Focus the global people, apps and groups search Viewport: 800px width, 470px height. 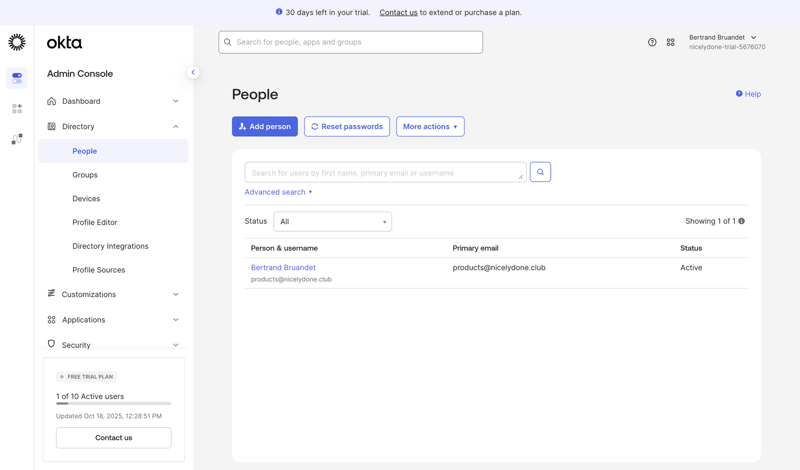click(x=351, y=42)
